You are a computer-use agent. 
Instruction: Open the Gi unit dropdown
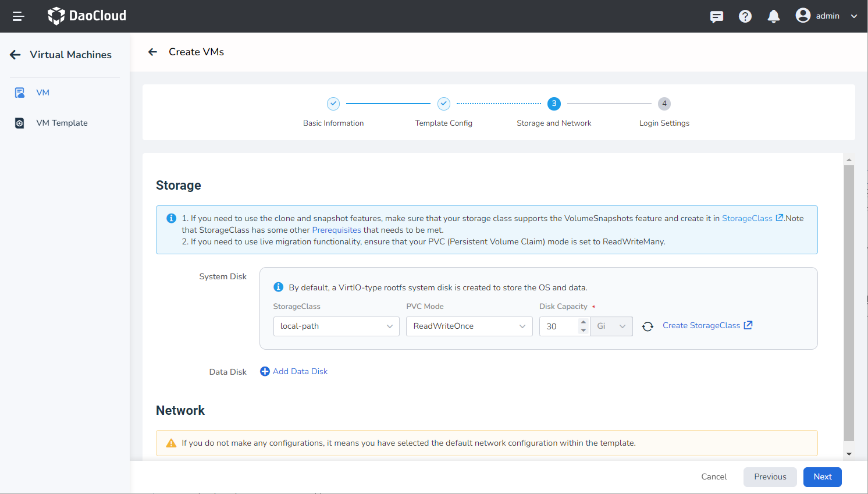611,326
